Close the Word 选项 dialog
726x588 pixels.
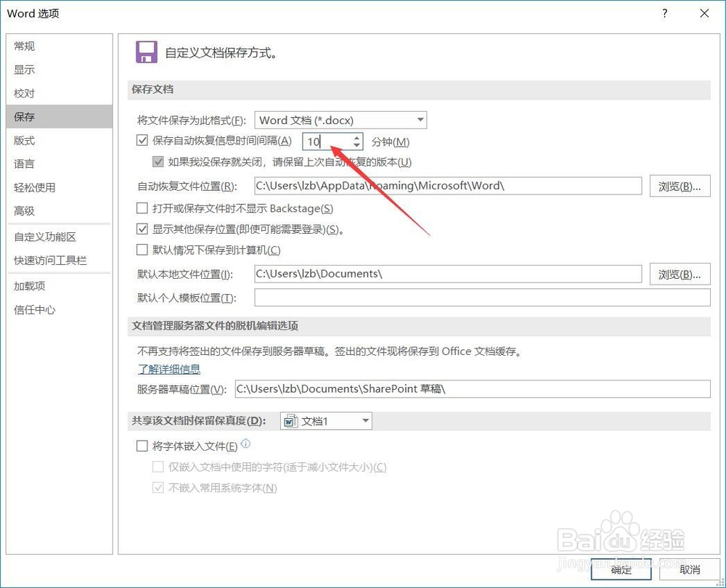click(x=704, y=13)
